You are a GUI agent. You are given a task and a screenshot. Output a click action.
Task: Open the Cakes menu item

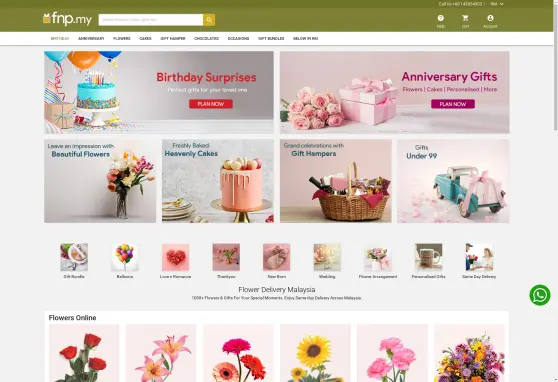145,38
